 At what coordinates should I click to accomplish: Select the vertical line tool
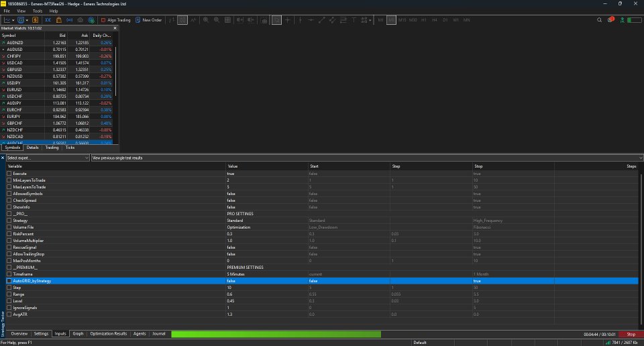tap(301, 19)
